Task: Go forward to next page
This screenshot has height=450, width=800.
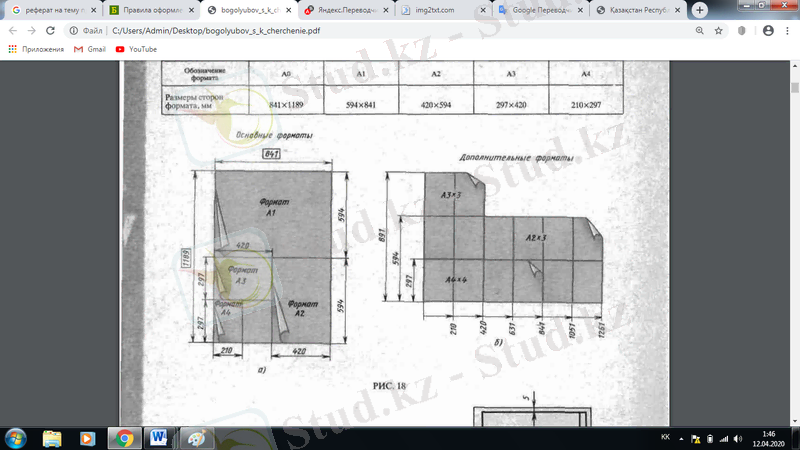Action: click(32, 31)
